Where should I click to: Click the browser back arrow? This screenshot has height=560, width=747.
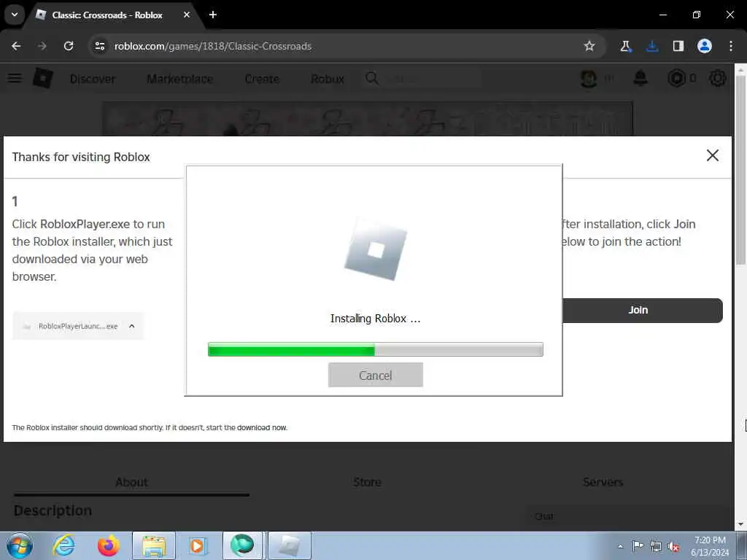(x=16, y=46)
